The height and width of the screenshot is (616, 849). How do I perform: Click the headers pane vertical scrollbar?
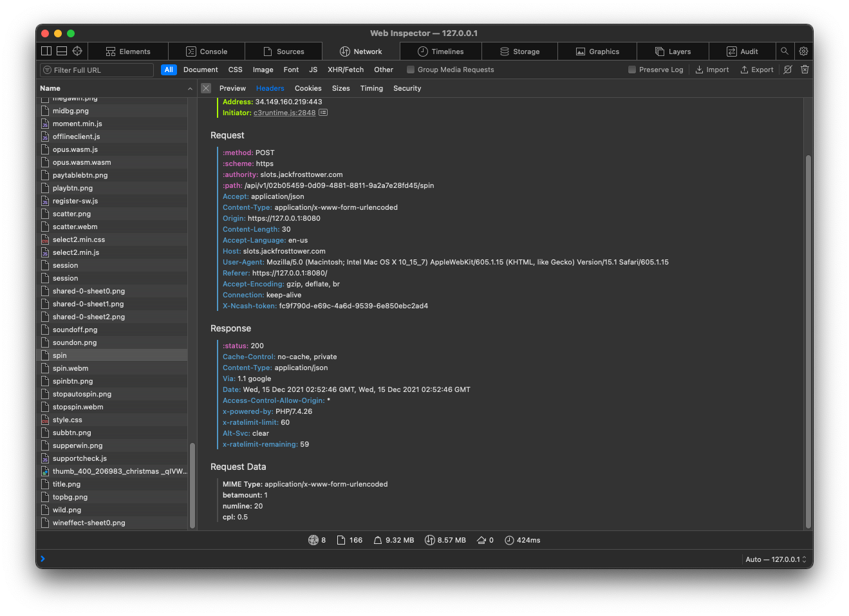tap(808, 341)
